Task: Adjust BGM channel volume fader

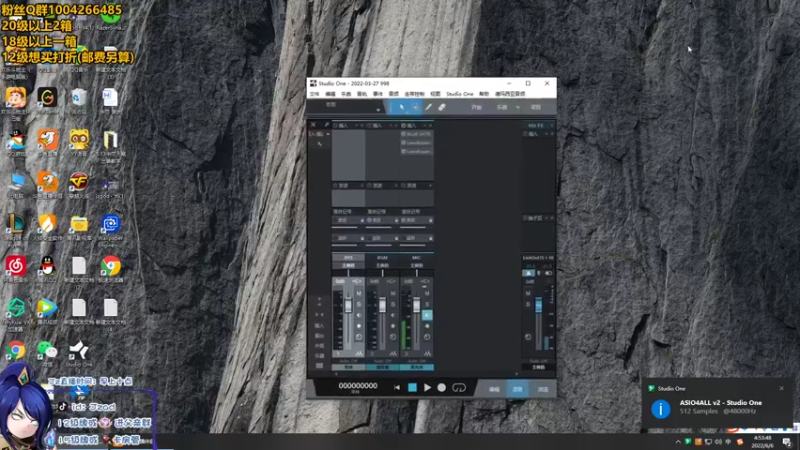Action: (x=383, y=305)
